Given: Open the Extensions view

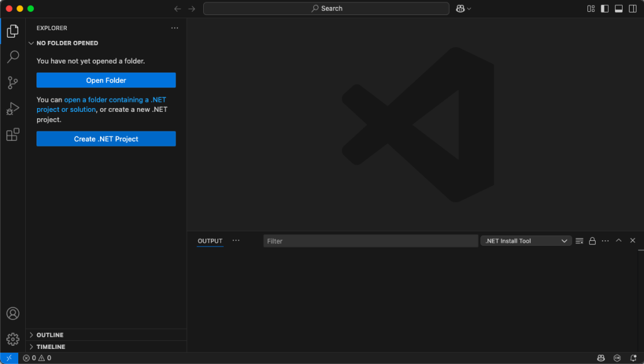Looking at the screenshot, I should click(13, 135).
